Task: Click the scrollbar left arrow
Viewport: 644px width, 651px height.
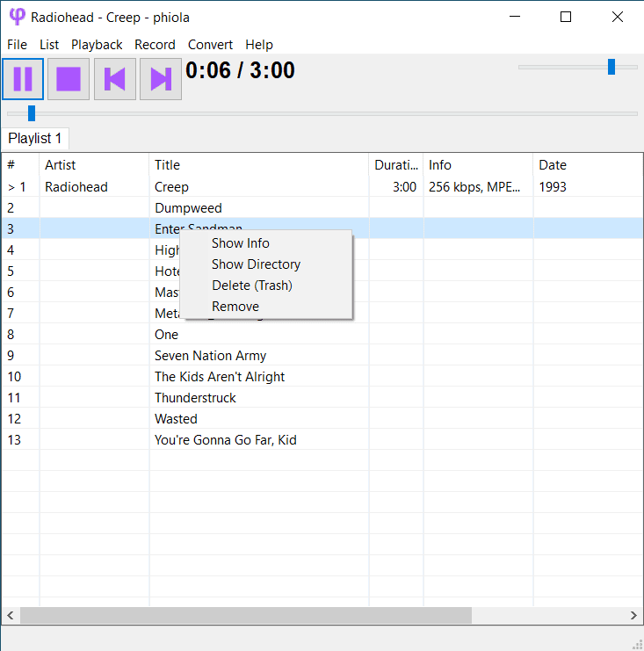Action: click(11, 615)
